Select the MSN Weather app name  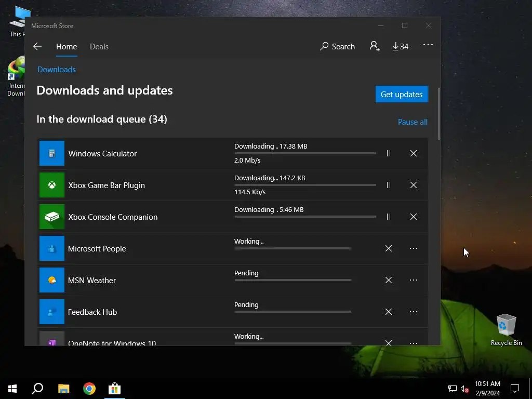(x=91, y=280)
